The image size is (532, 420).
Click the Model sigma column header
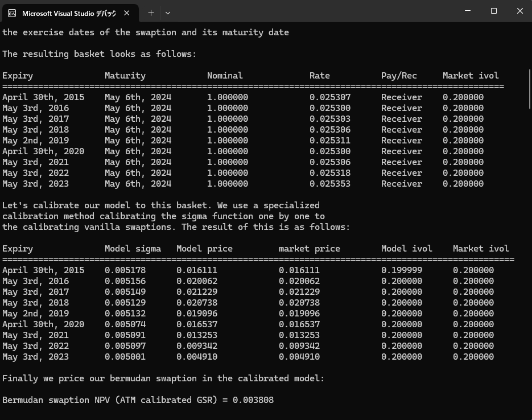click(x=133, y=249)
